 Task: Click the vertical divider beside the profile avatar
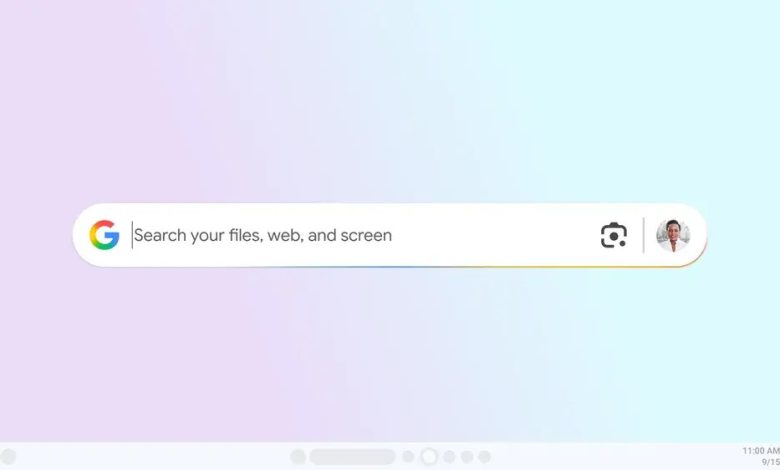coord(644,235)
